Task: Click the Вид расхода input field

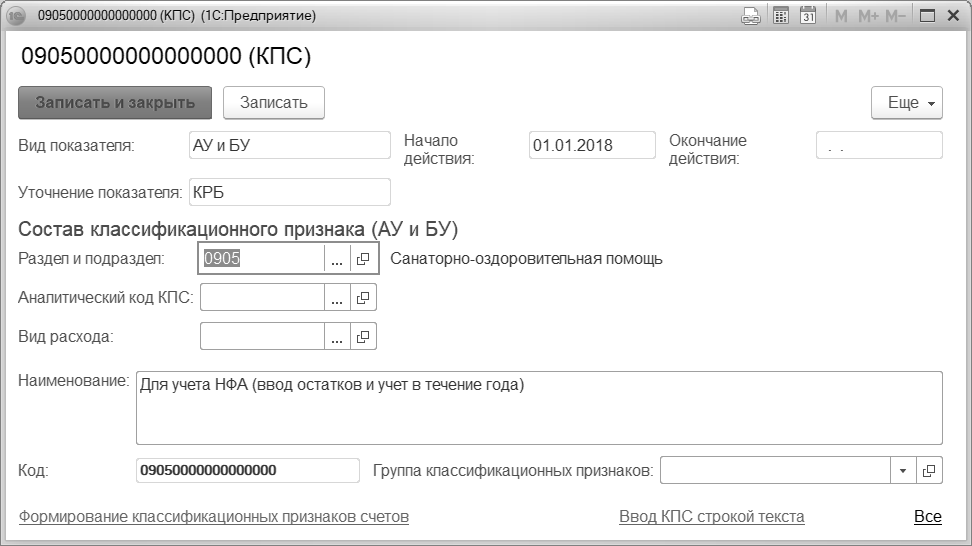Action: (x=262, y=337)
